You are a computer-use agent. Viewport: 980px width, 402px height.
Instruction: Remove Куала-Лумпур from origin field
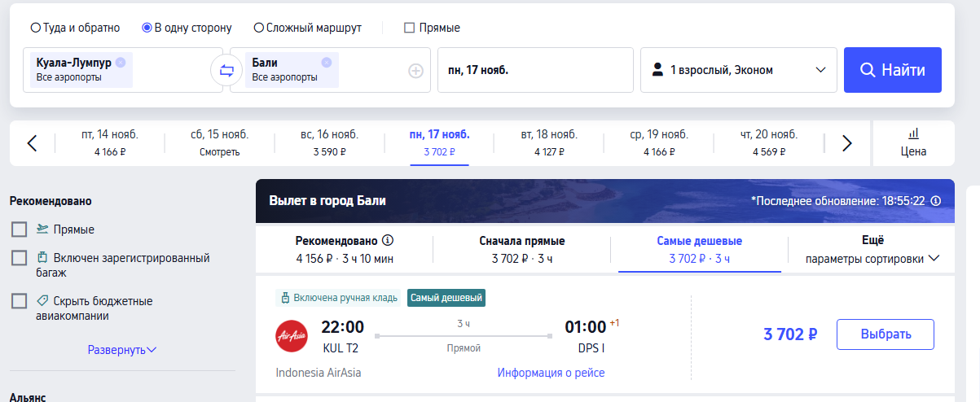tap(121, 62)
